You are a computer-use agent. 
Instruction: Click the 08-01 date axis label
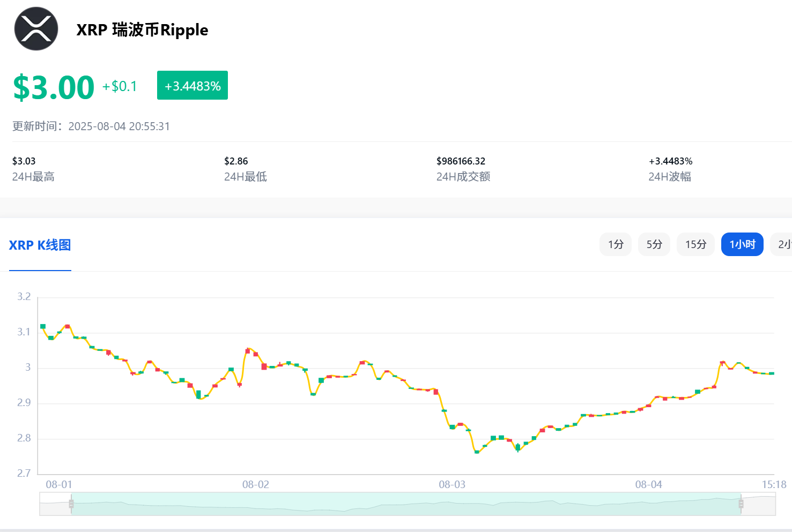click(x=59, y=484)
